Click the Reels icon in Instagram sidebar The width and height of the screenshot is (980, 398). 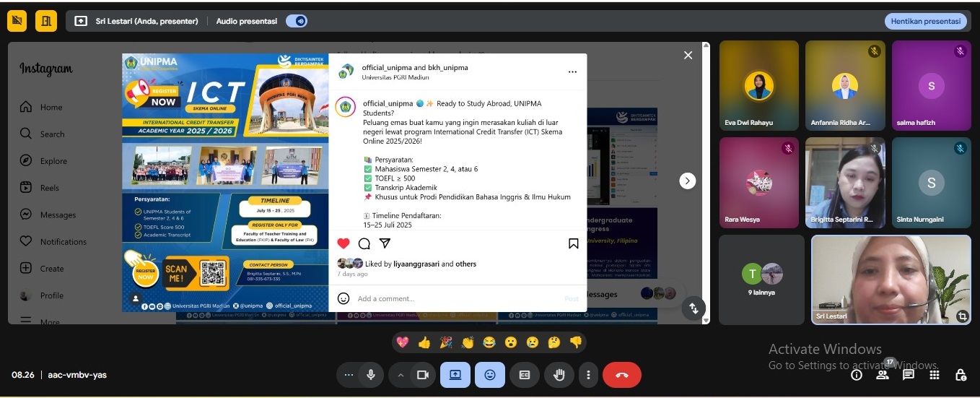tap(26, 188)
